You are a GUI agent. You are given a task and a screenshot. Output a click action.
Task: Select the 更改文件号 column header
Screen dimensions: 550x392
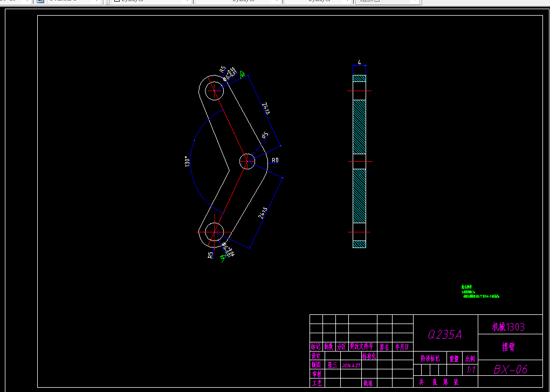(362, 346)
